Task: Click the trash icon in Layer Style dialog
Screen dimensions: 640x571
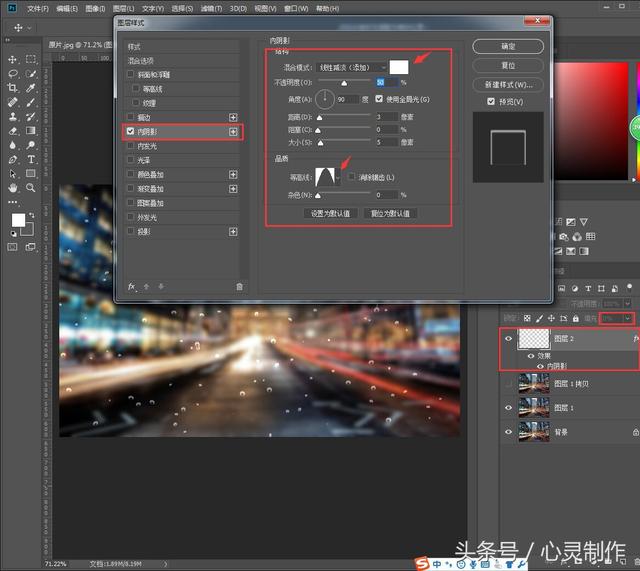Action: (x=240, y=287)
